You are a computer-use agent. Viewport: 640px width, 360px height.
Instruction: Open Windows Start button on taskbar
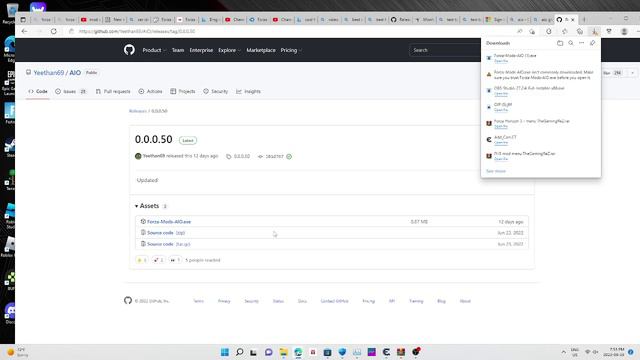[x=224, y=352]
